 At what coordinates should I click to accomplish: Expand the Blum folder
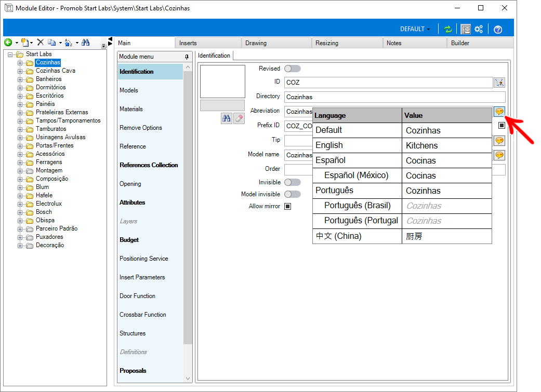click(x=20, y=187)
